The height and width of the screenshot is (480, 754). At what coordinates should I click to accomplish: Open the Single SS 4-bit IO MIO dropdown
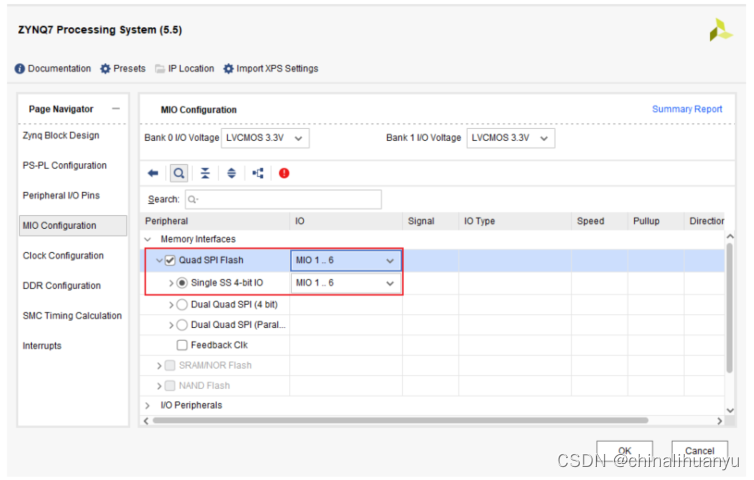click(x=346, y=283)
